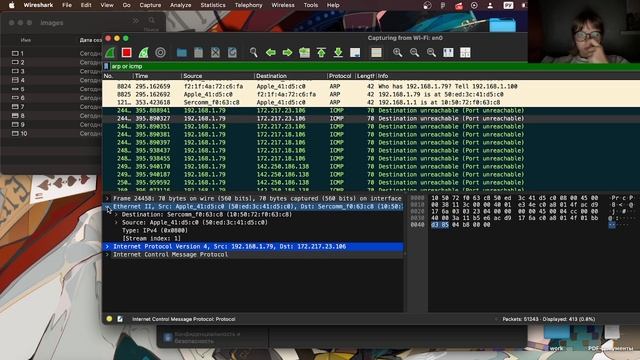
Task: Click status text 'Packets: 51243 · Displayed: 413'
Action: [x=549, y=319]
